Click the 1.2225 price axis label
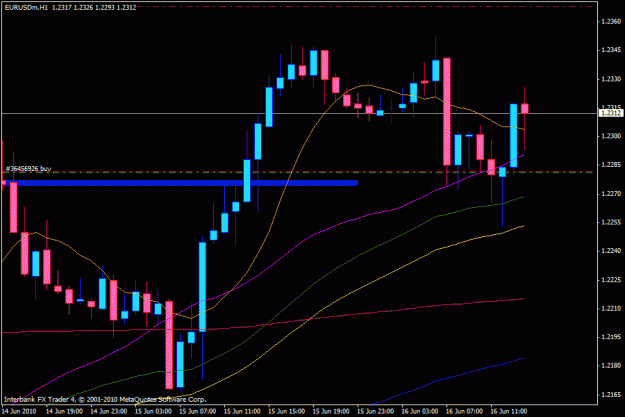 [x=611, y=279]
